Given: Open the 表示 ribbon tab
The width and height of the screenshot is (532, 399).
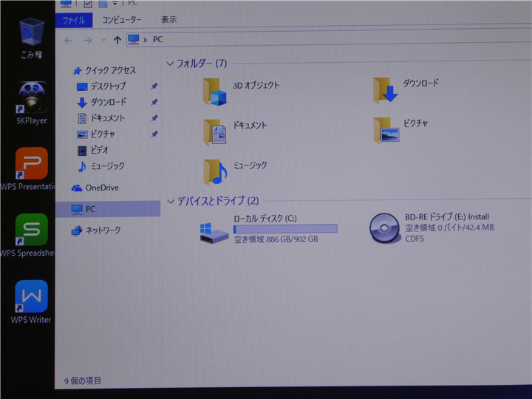Looking at the screenshot, I should pyautogui.click(x=168, y=20).
